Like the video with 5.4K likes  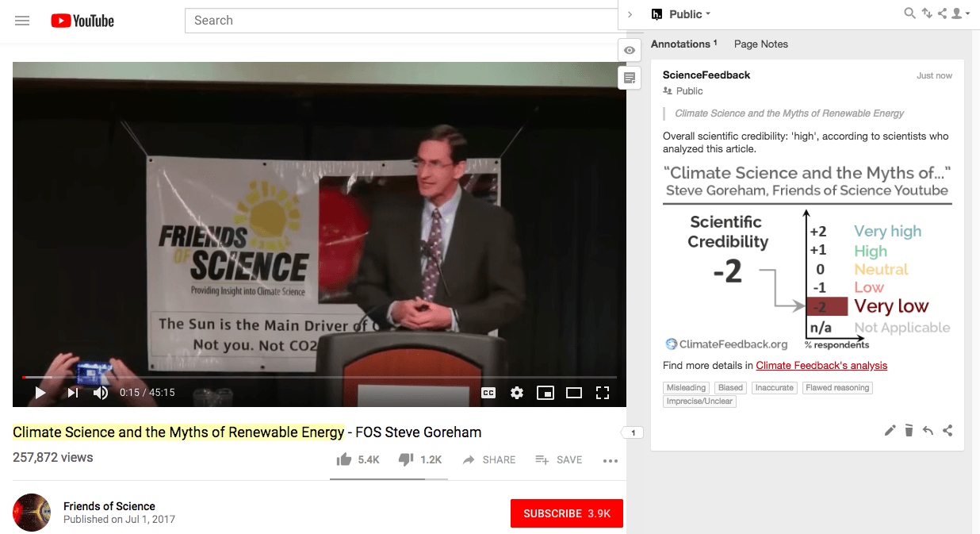click(x=358, y=459)
